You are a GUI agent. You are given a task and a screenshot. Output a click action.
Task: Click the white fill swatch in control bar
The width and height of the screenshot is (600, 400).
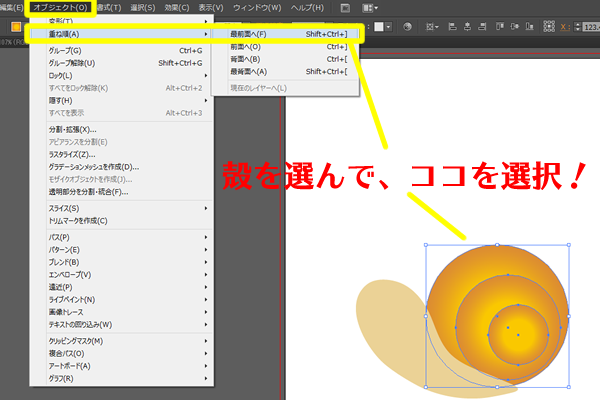377,26
